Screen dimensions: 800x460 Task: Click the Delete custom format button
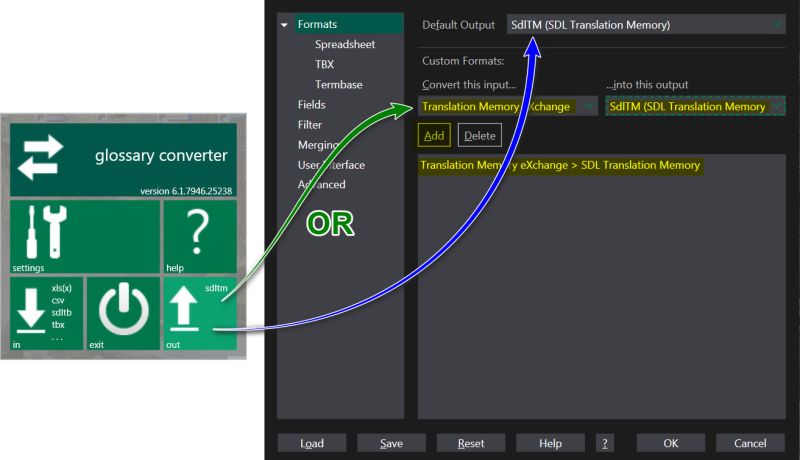coord(480,136)
